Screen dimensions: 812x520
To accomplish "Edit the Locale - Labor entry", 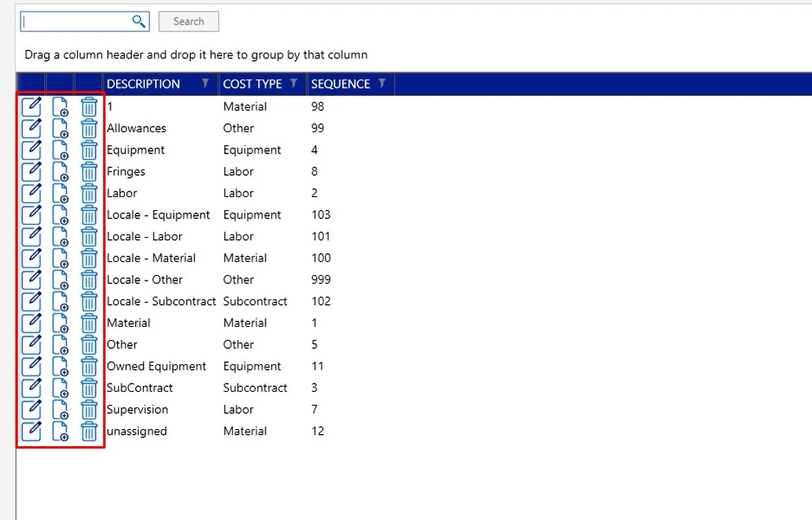I will coord(31,237).
